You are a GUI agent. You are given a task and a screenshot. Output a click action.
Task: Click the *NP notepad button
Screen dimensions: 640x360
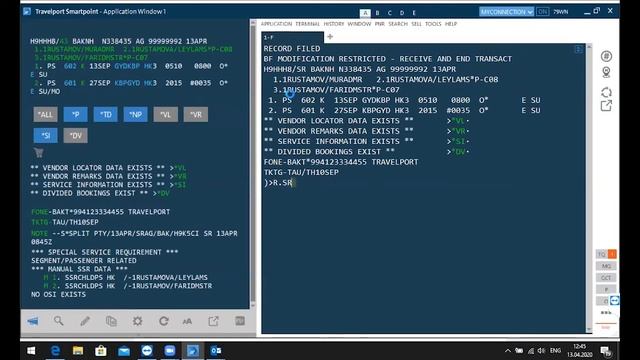[136, 115]
